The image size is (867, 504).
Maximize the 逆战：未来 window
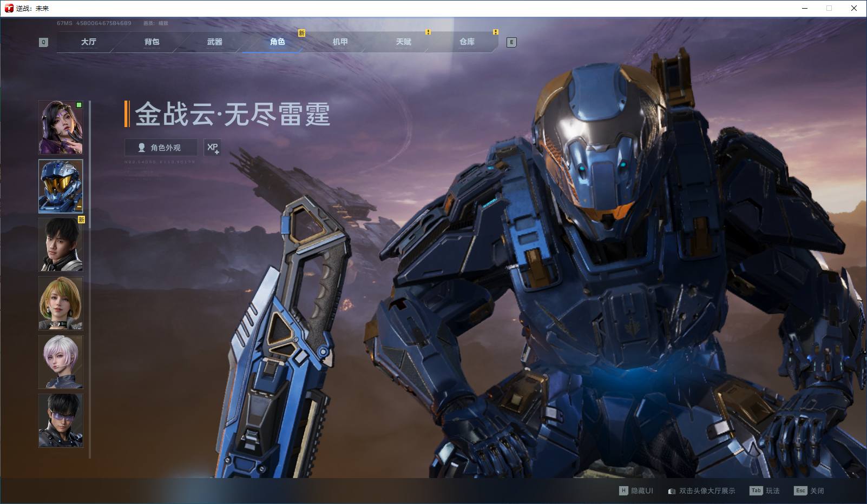point(829,8)
